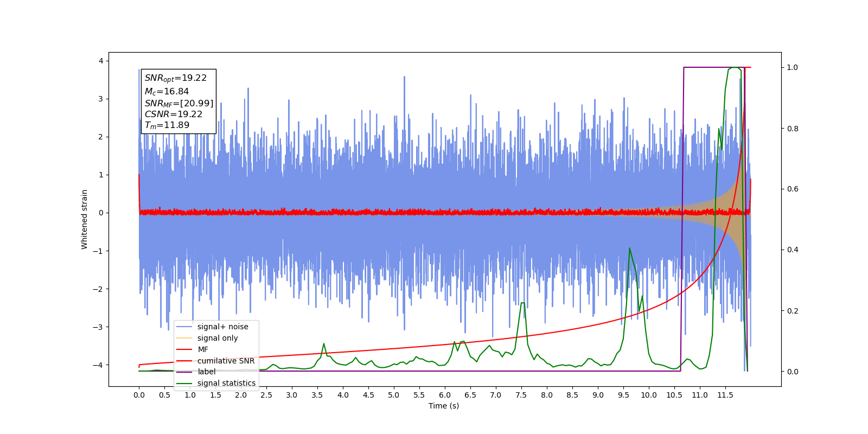Click the CSNR=19.22 annotation text
The width and height of the screenshot is (868, 434).
click(x=174, y=114)
